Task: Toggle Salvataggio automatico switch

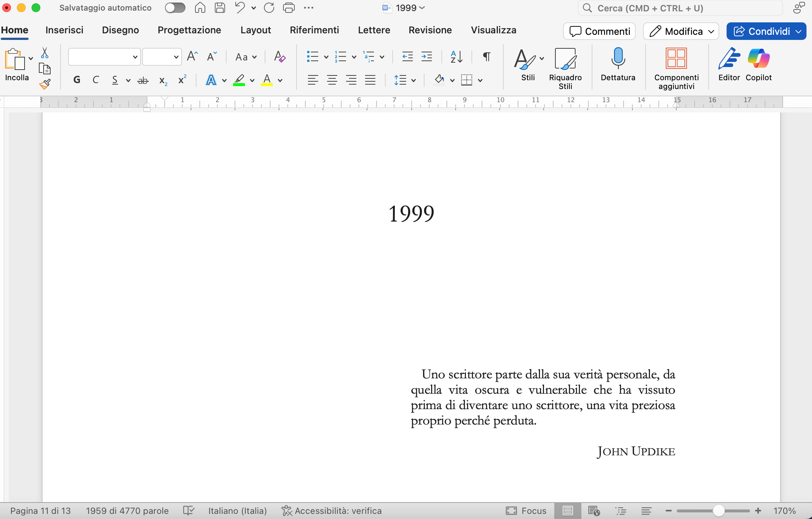Action: pyautogui.click(x=175, y=8)
